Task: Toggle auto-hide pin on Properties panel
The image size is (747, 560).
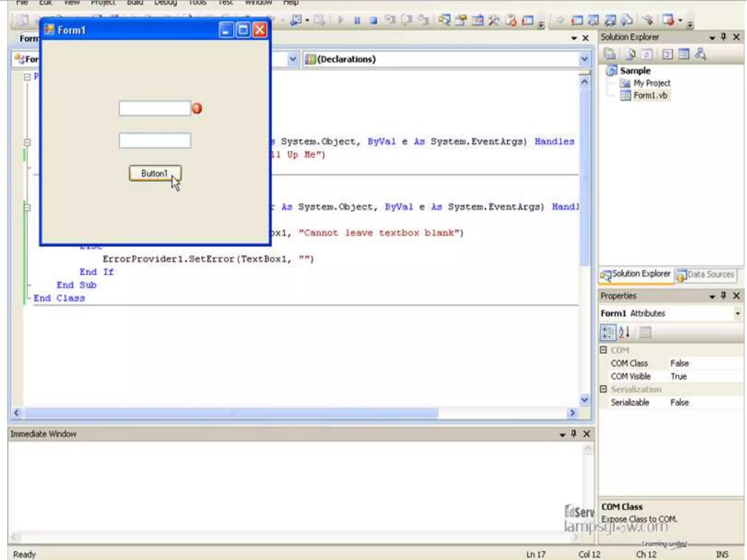Action: click(x=724, y=295)
